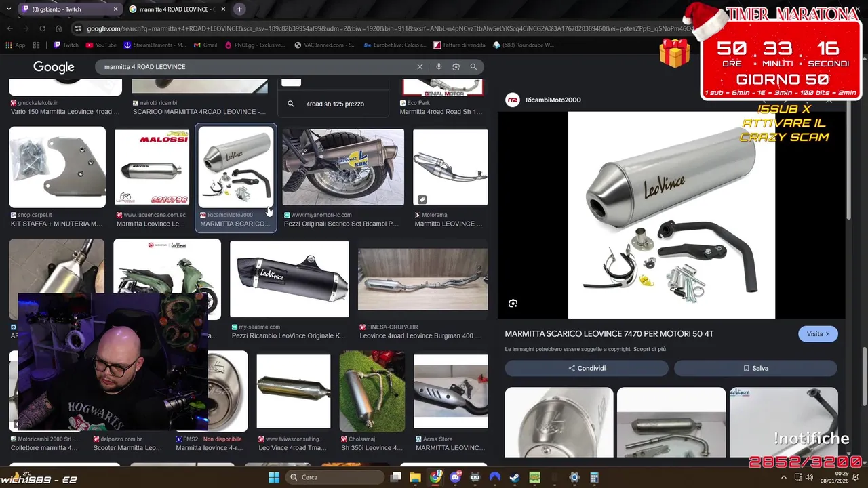Click the Windows taskbar Cerca search box
The image size is (868, 488).
pos(334,477)
